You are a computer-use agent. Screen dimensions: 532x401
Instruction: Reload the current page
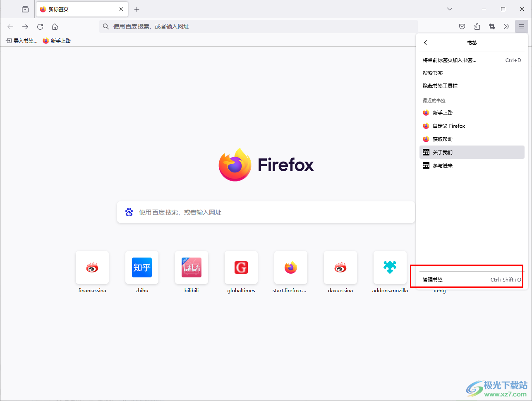pyautogui.click(x=40, y=26)
